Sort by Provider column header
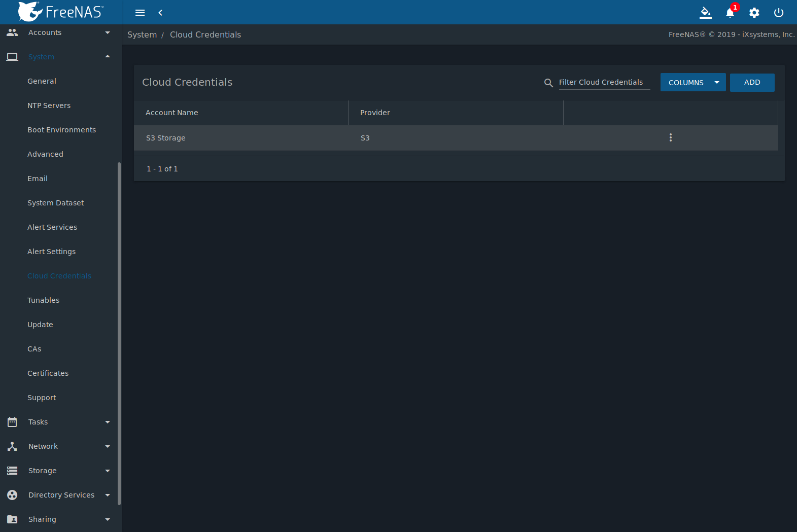Image resolution: width=797 pixels, height=532 pixels. click(375, 113)
